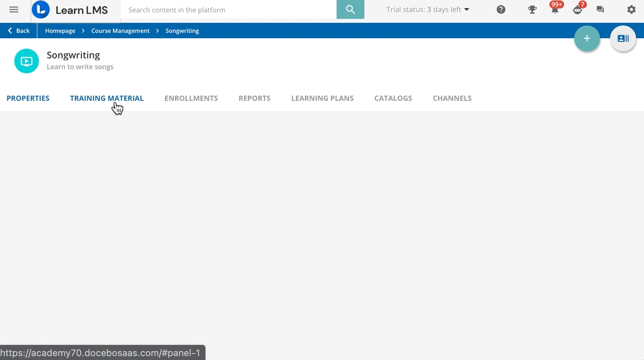Click the Songwriting breadcrumb

(182, 31)
